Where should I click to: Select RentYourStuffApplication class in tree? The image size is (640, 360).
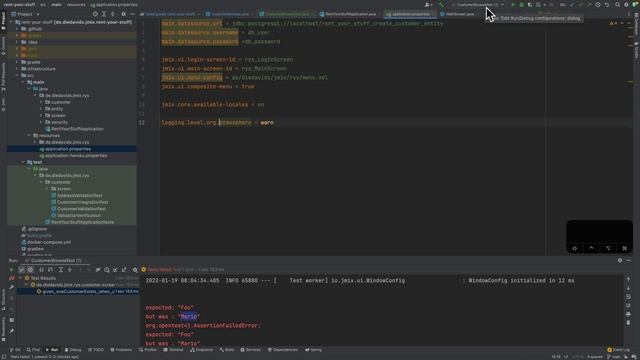tap(77, 129)
